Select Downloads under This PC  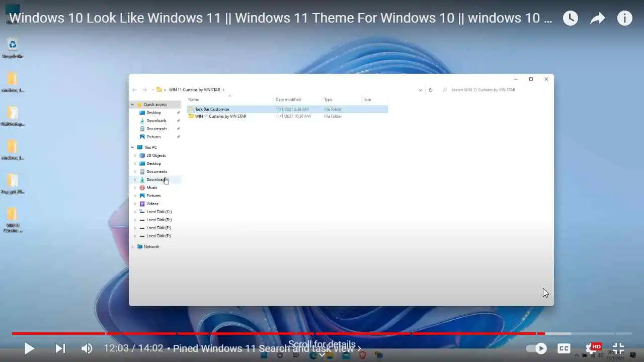click(x=155, y=179)
